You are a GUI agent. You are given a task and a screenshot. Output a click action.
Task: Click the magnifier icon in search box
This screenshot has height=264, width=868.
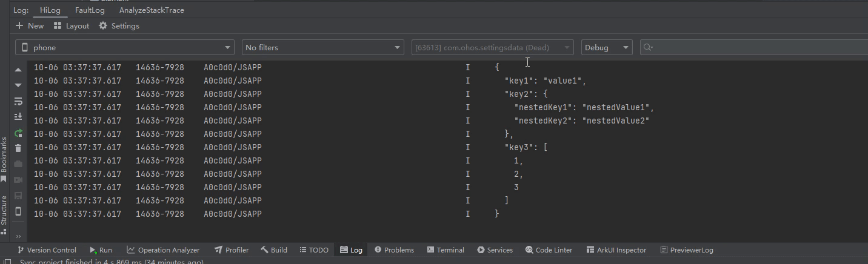648,47
